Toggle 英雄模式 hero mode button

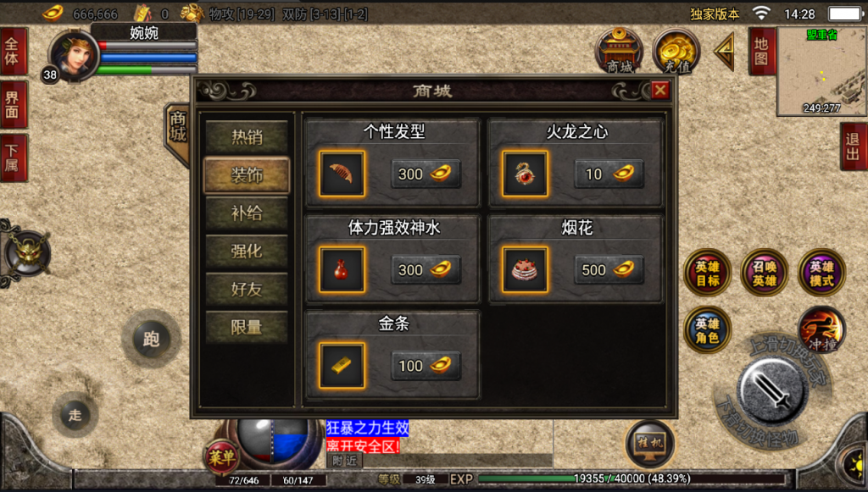[821, 273]
